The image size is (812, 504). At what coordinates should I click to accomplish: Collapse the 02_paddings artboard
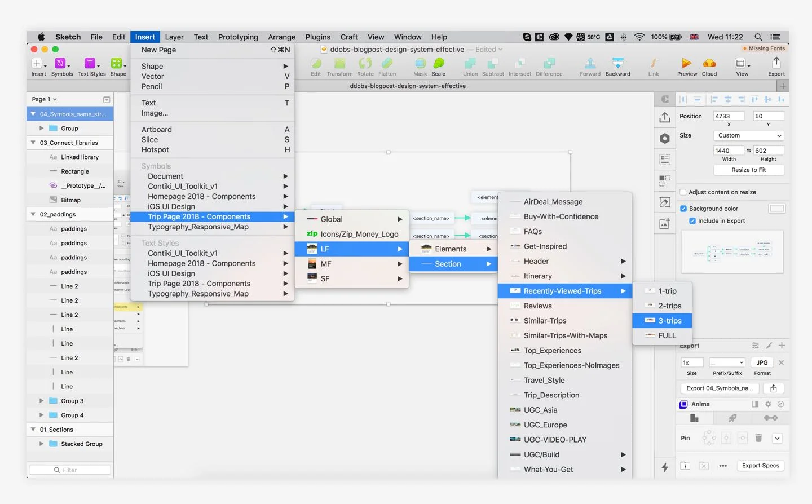pos(33,214)
